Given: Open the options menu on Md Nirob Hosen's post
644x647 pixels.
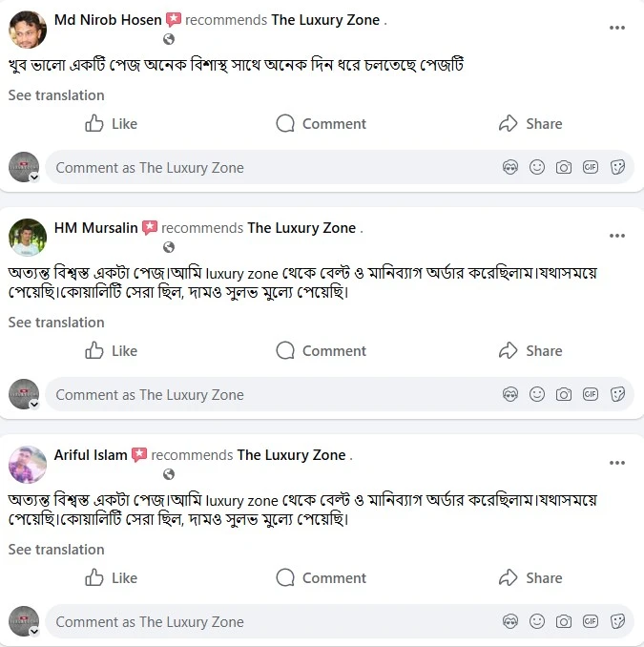Looking at the screenshot, I should click(617, 29).
